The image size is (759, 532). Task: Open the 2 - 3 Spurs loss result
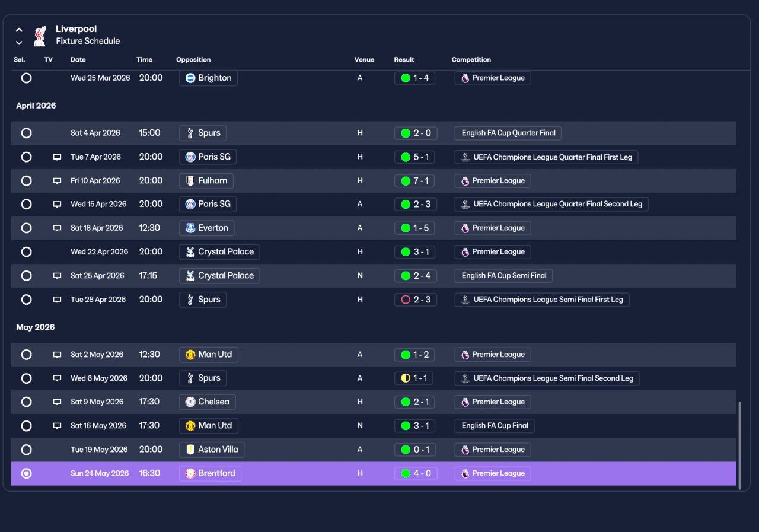(x=416, y=300)
